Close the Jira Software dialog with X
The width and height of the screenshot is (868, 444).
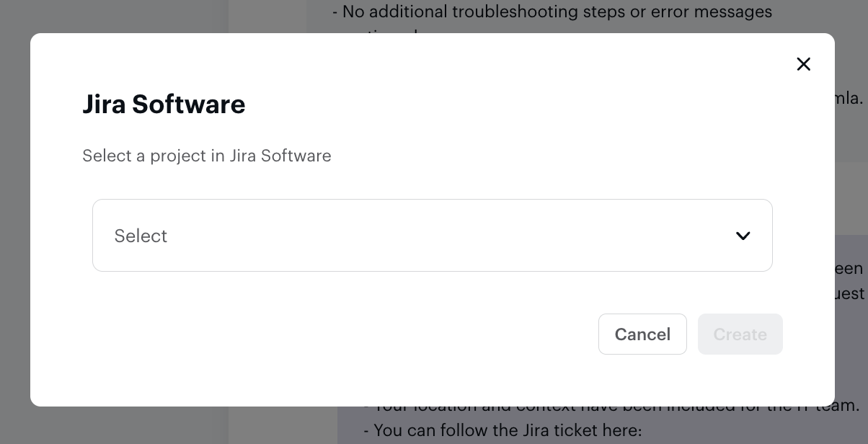(803, 64)
